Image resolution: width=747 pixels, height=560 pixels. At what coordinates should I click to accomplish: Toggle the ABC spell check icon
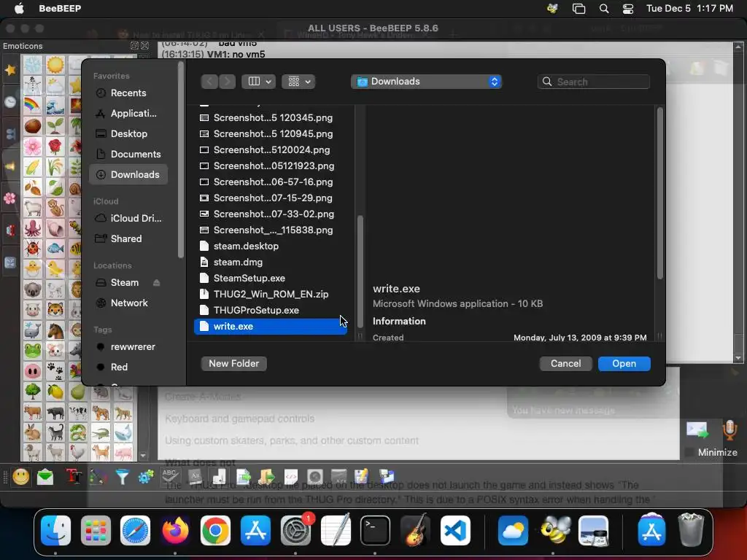tap(170, 477)
